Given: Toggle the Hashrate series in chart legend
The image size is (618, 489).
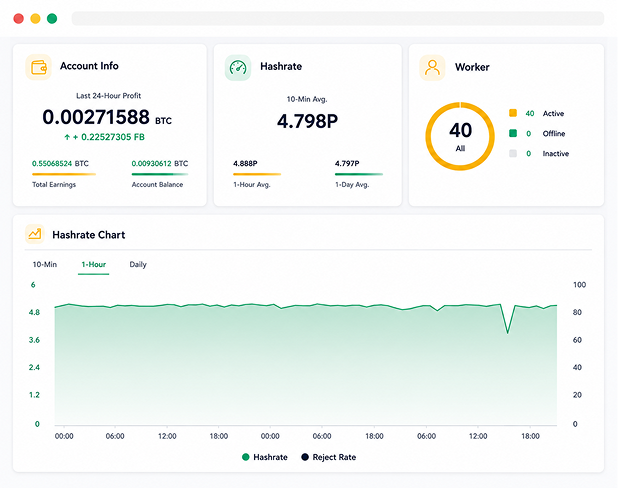Looking at the screenshot, I should coord(264,457).
